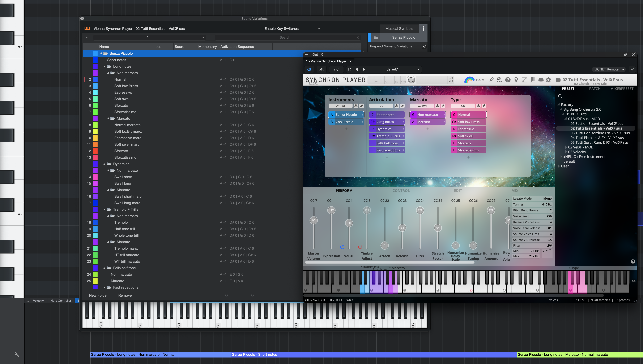This screenshot has height=364, width=643.
Task: Click the resize window arrow icon in toolbar
Action: pyautogui.click(x=524, y=80)
